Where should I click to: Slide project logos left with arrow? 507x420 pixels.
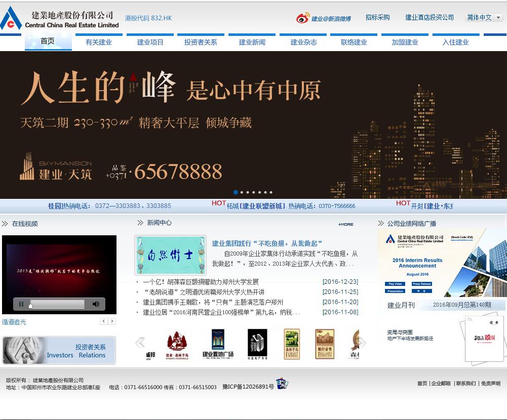pyautogui.click(x=140, y=343)
